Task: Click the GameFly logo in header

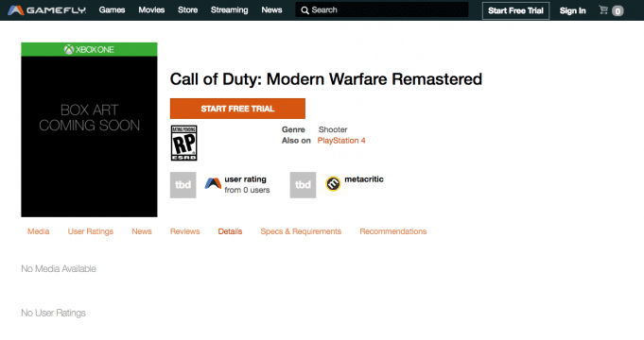Action: point(47,10)
